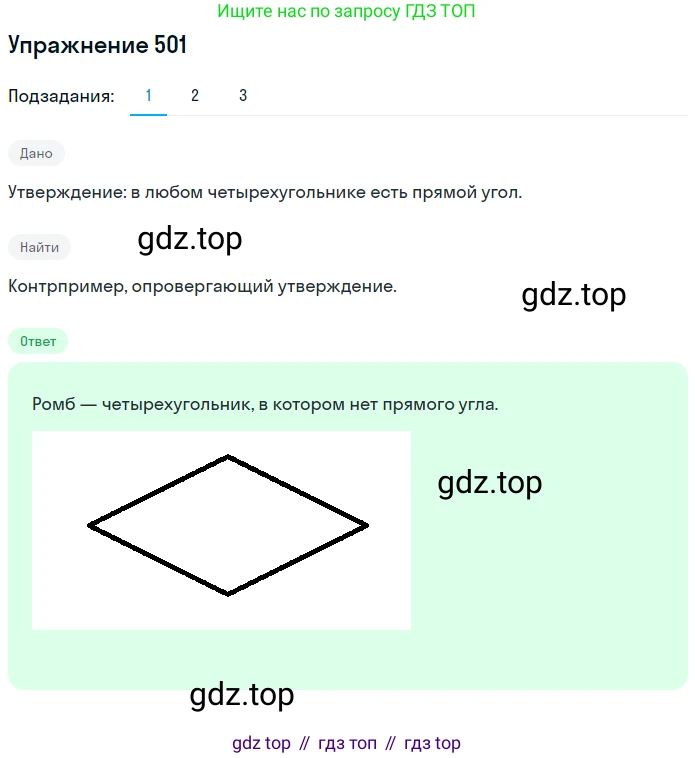Click the rhombus drawing image

221,530
